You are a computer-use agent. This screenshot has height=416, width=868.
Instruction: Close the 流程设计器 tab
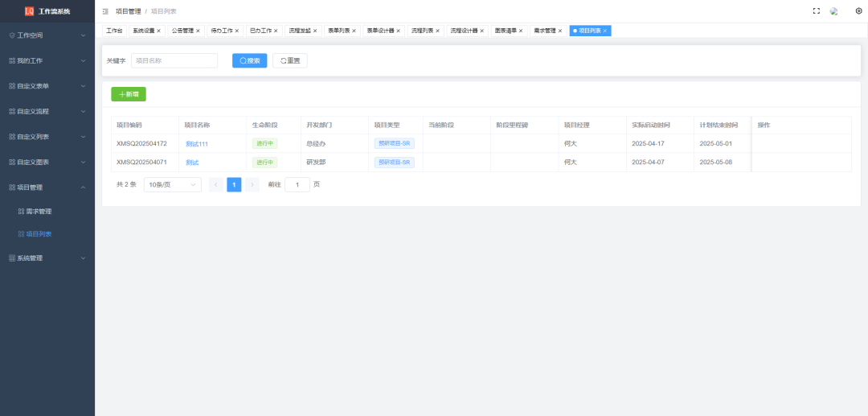tap(481, 31)
